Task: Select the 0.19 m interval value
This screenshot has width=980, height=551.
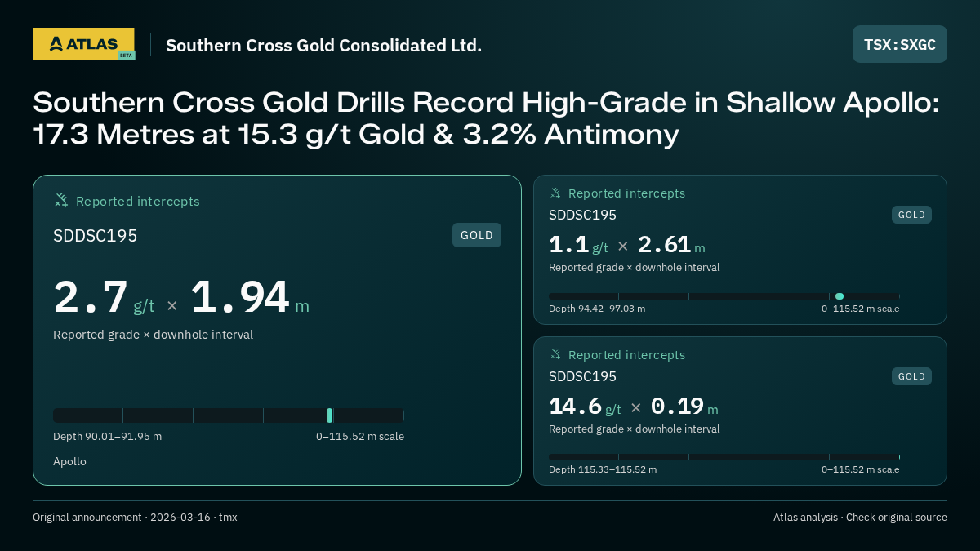Action: point(684,407)
